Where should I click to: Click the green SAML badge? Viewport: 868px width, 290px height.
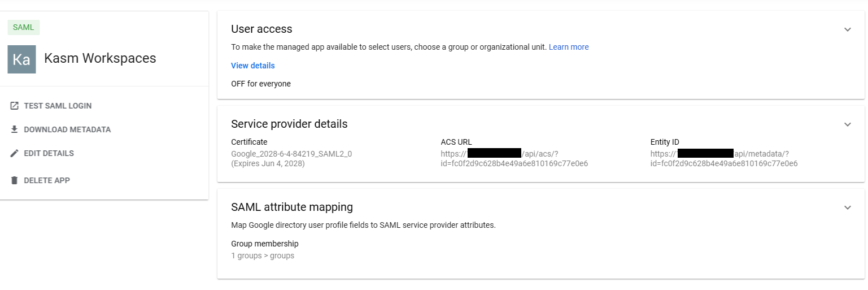23,27
